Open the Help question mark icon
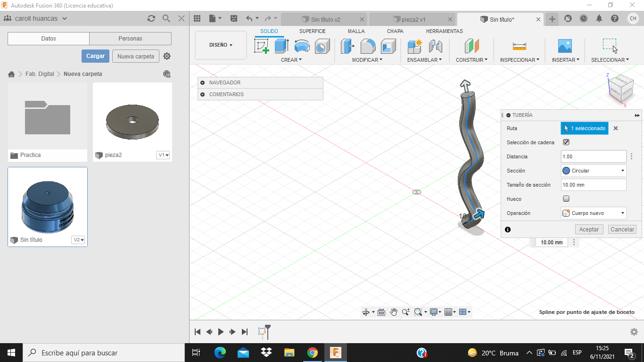Viewport: 644px width, 362px height. (615, 18)
